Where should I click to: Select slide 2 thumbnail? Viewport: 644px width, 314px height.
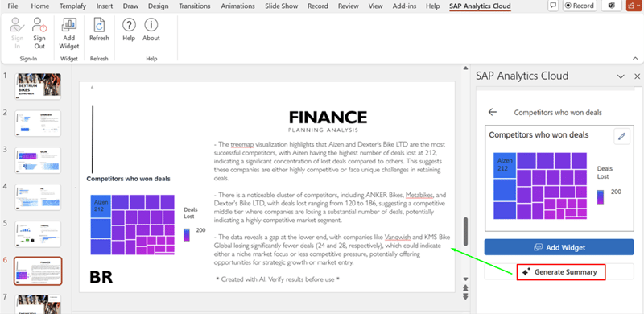pyautogui.click(x=38, y=123)
